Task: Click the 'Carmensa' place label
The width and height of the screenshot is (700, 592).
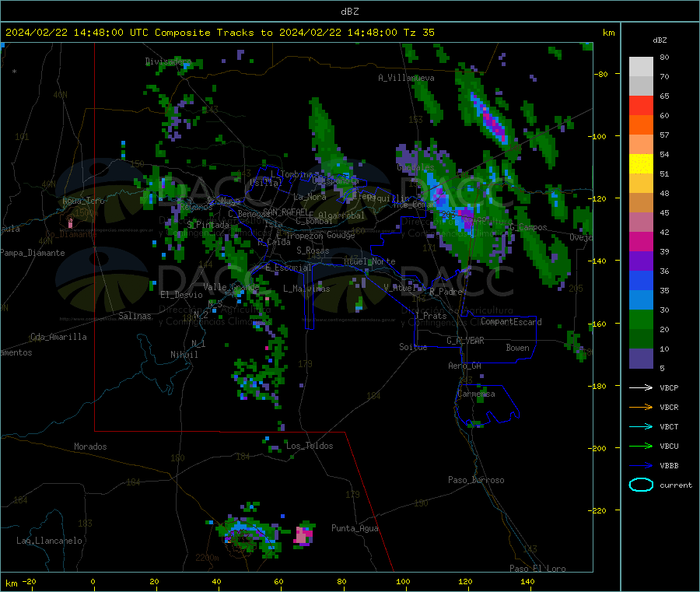Action: [476, 394]
